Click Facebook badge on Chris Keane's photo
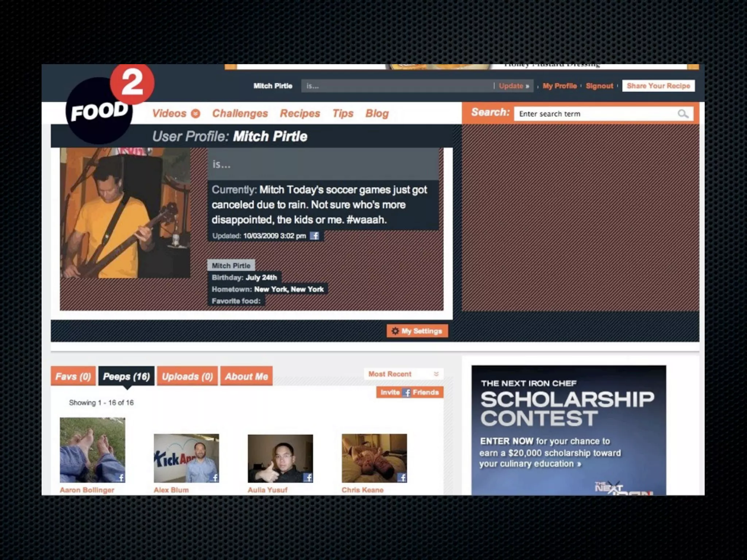Image resolution: width=747 pixels, height=560 pixels. point(402,477)
